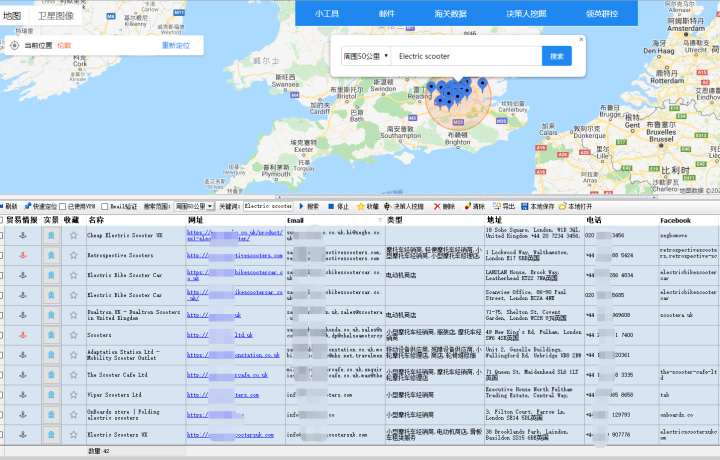Viewport: 720px width, 460px height.
Task: Open website link for Viper Scooters Ltd
Action: coord(223,395)
